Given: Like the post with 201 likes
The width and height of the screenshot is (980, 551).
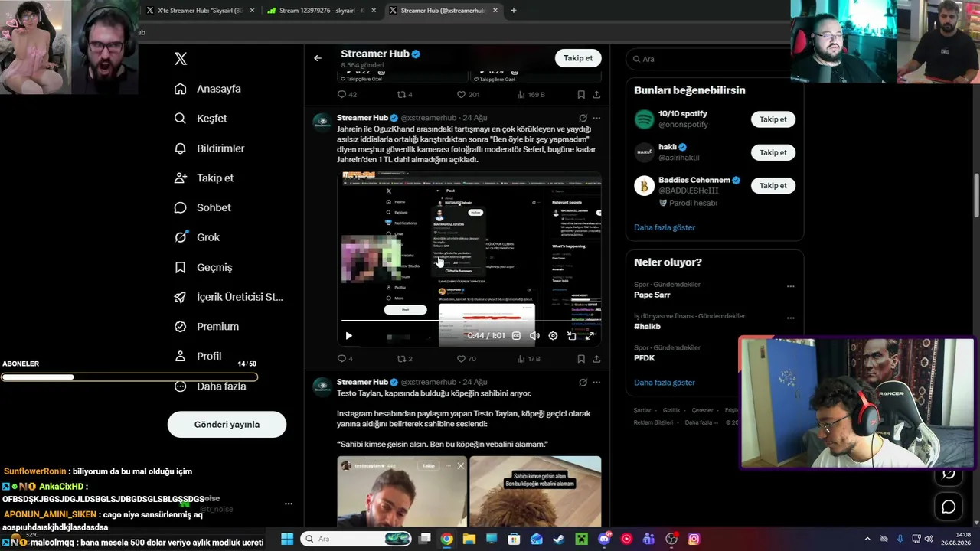Looking at the screenshot, I should click(x=468, y=95).
